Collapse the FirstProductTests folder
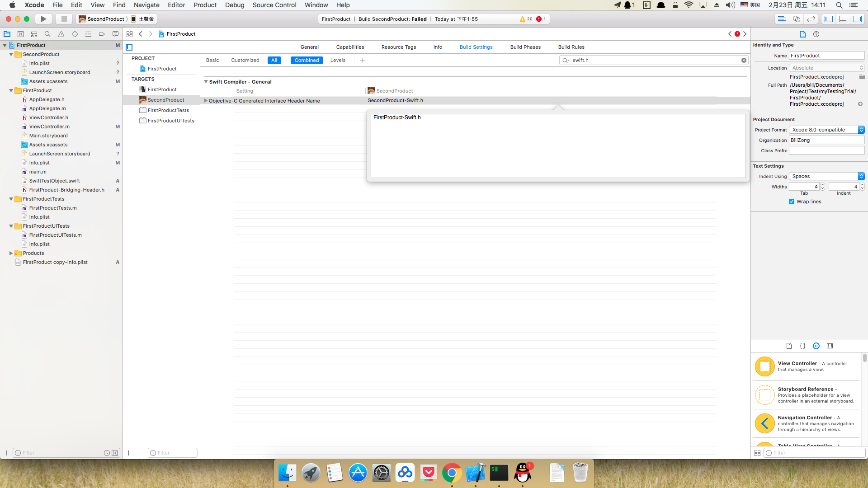Screen dimensions: 868x488 point(11,199)
